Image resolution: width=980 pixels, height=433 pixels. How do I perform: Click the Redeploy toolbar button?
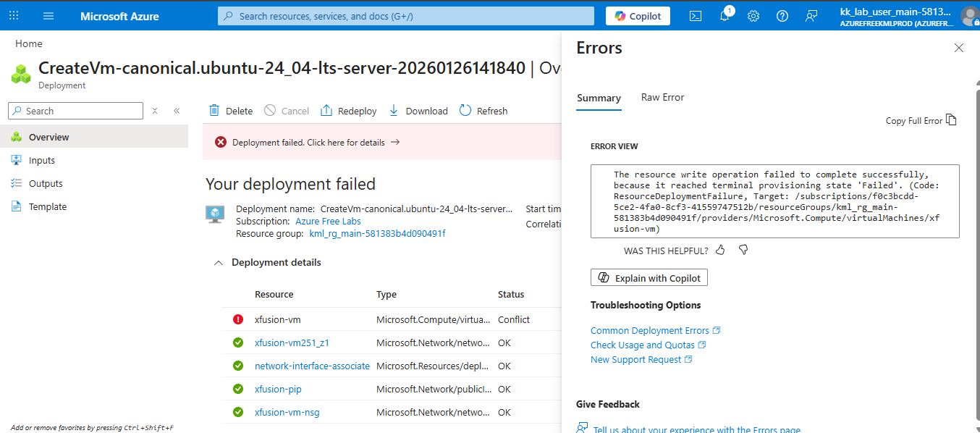(349, 111)
